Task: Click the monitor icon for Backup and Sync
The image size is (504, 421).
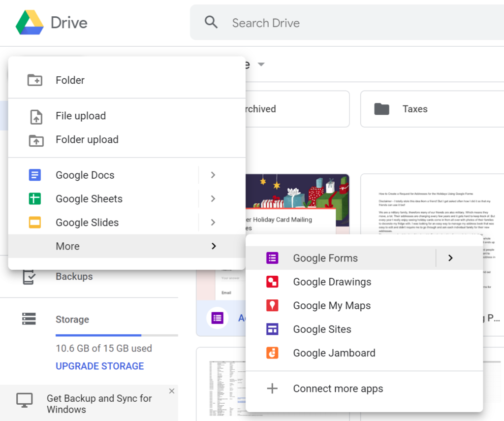Action: pyautogui.click(x=25, y=400)
